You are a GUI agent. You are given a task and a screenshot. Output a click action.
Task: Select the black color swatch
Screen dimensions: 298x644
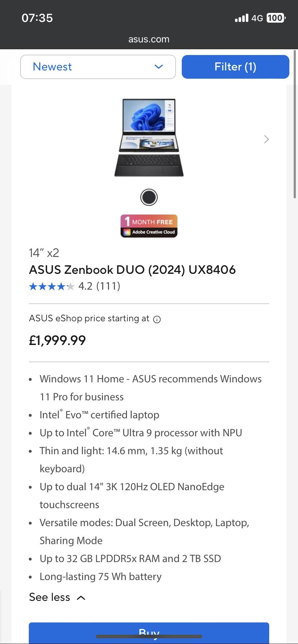(149, 197)
